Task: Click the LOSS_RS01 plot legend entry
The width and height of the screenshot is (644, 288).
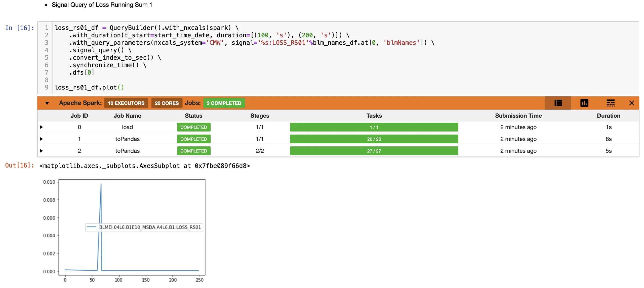Action: tap(144, 227)
